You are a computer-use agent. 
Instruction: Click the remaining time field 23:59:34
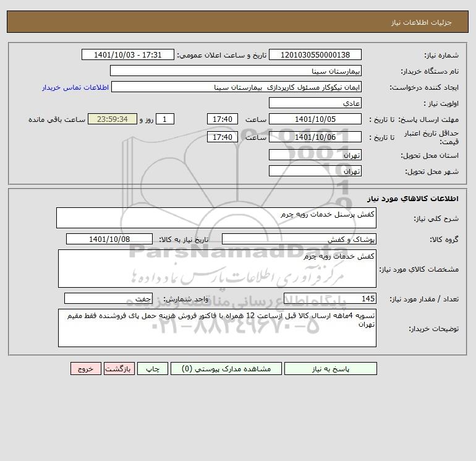coord(113,119)
